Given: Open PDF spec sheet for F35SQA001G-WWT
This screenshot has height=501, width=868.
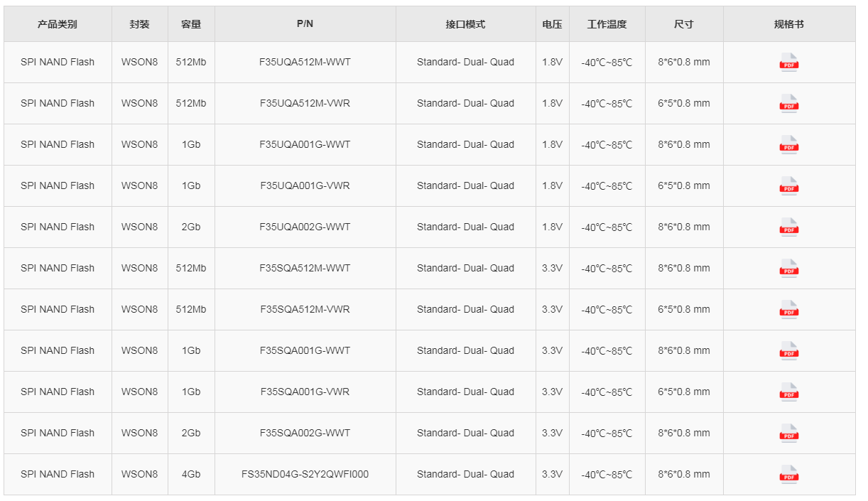Looking at the screenshot, I should (x=789, y=351).
